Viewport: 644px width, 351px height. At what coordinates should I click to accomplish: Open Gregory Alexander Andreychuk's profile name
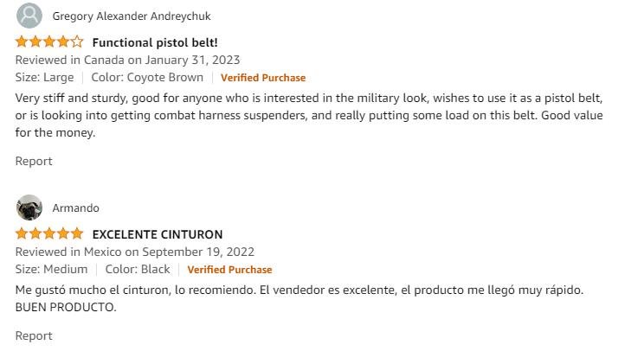click(x=131, y=16)
